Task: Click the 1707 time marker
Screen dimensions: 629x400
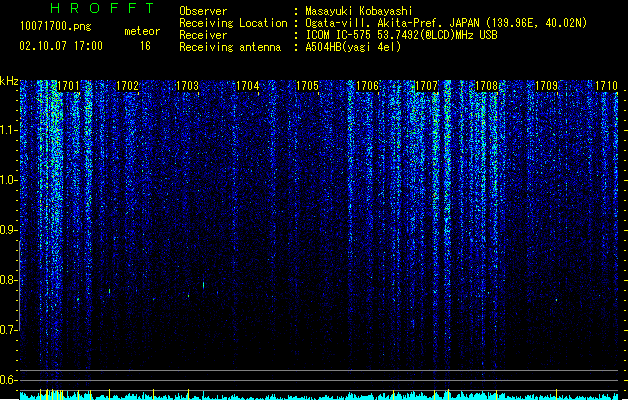Action: (x=426, y=86)
